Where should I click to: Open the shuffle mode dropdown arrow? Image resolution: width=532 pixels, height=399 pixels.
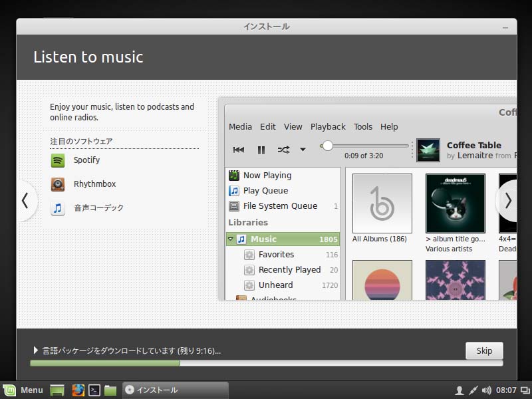303,150
